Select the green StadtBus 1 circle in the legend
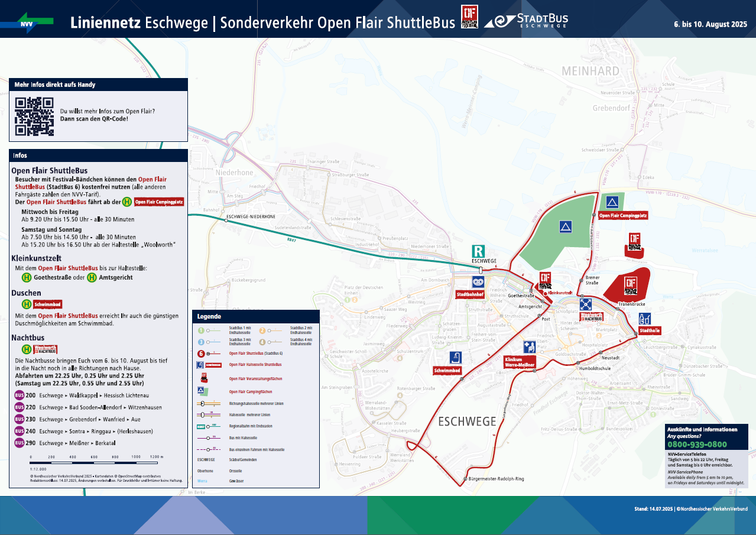The width and height of the screenshot is (756, 535). click(200, 330)
